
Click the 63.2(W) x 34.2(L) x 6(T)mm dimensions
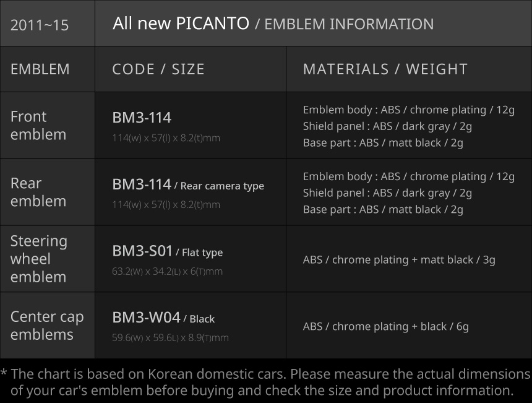(x=167, y=271)
